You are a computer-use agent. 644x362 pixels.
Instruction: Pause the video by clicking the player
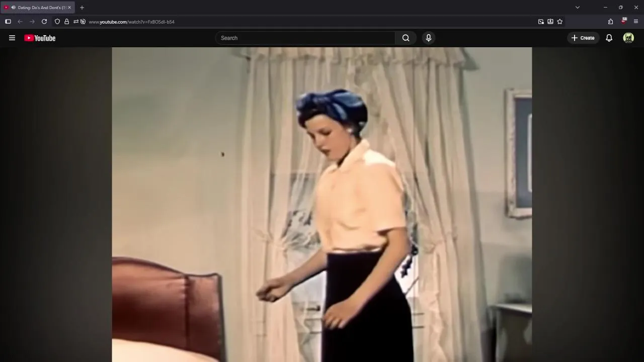[322, 205]
